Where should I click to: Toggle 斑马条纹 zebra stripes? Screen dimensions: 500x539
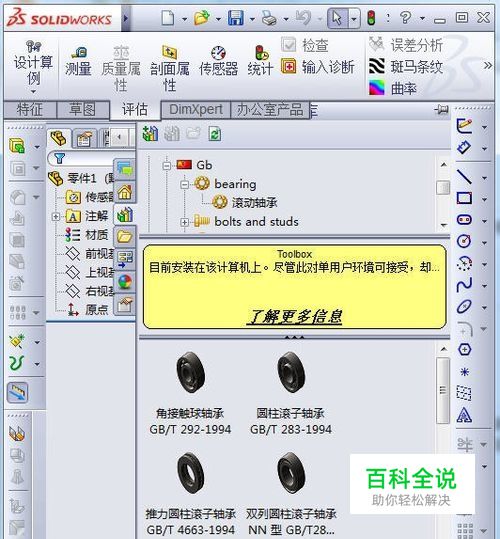click(x=406, y=66)
